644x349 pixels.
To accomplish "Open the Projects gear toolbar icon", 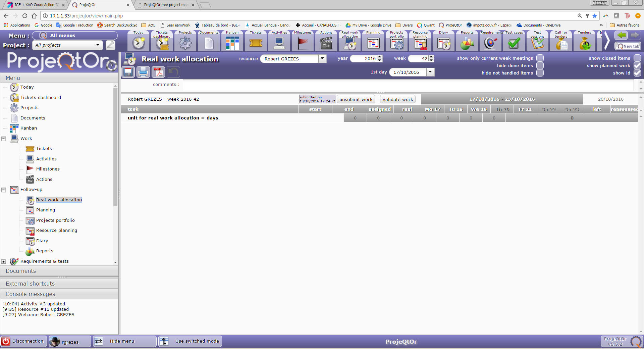I will click(185, 41).
